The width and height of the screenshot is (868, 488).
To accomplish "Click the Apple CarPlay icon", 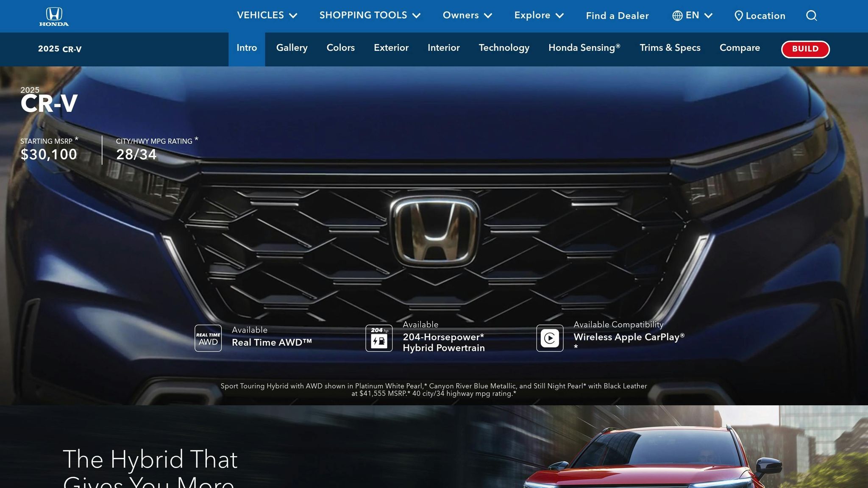I will 550,338.
